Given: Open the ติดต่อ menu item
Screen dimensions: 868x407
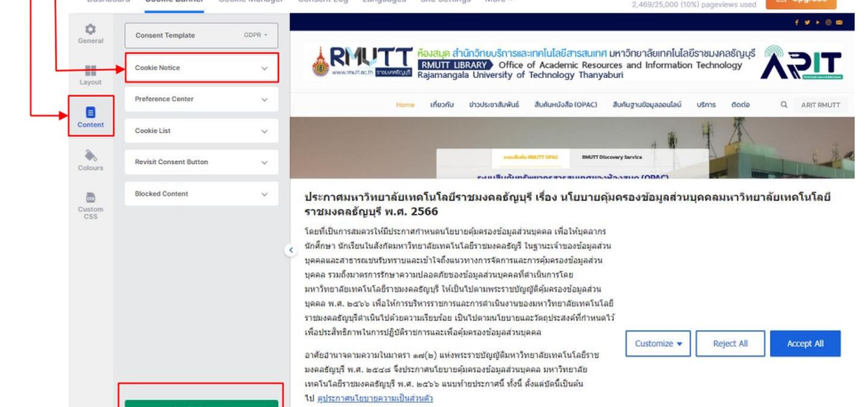Looking at the screenshot, I should [x=741, y=105].
